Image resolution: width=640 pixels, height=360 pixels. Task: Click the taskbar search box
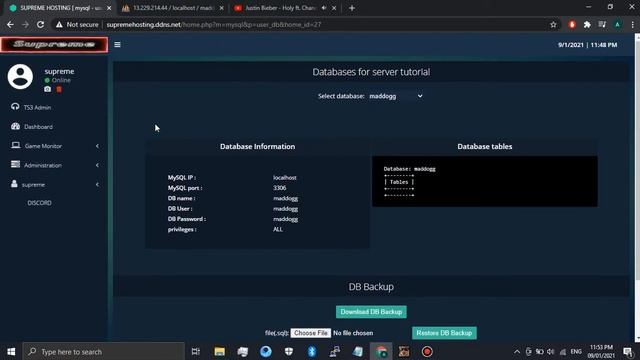click(104, 351)
